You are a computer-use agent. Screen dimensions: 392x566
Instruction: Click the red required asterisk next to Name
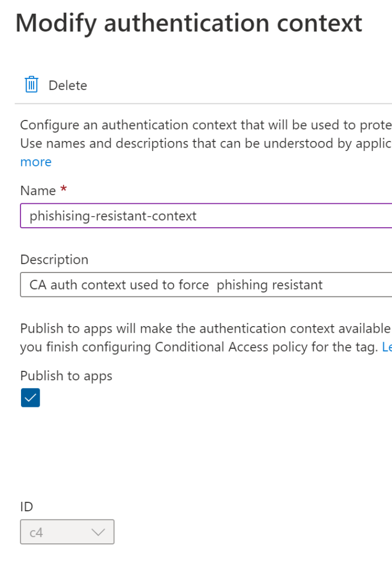coord(63,190)
